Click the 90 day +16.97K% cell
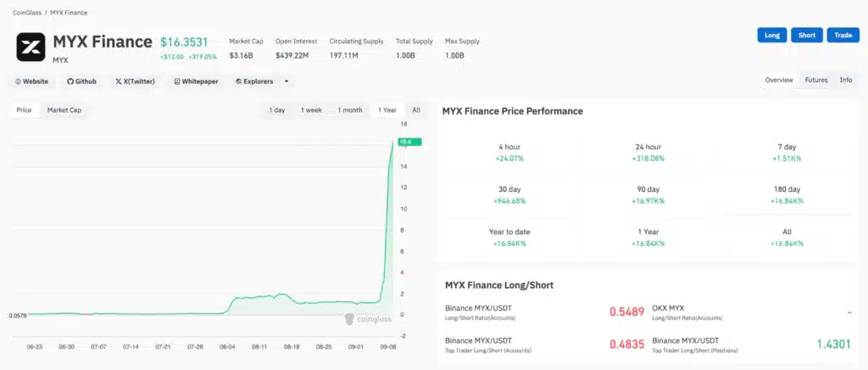Screen dimensions: 868x370 648,195
